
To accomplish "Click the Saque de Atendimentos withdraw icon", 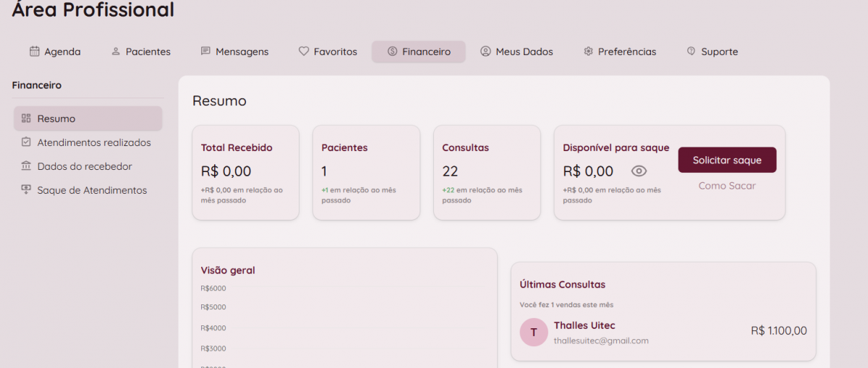I will point(26,190).
